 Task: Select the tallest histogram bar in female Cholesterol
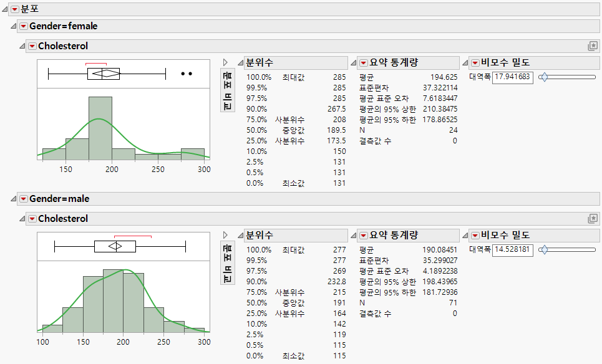coord(100,125)
